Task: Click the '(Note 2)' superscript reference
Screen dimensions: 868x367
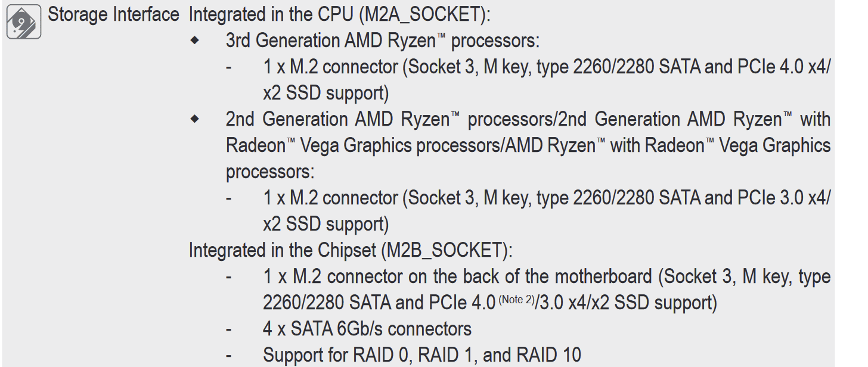Action: click(x=516, y=299)
